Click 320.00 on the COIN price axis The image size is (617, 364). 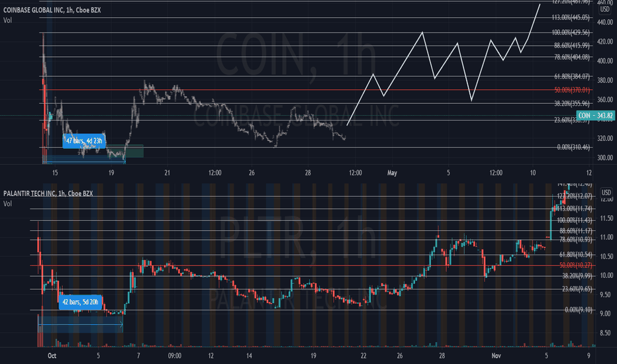pos(605,138)
